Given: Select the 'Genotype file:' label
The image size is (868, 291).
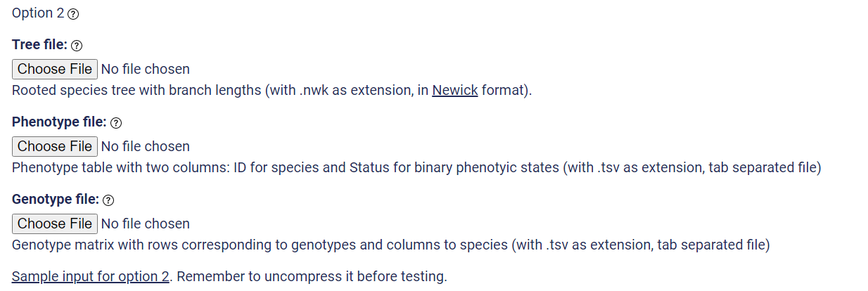Looking at the screenshot, I should (56, 200).
